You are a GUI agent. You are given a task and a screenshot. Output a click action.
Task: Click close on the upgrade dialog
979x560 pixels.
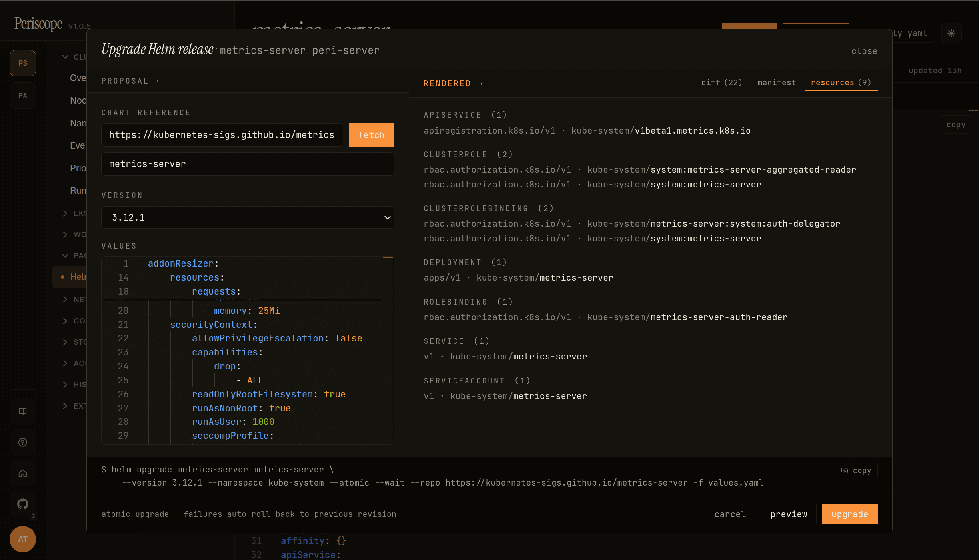[x=864, y=51]
